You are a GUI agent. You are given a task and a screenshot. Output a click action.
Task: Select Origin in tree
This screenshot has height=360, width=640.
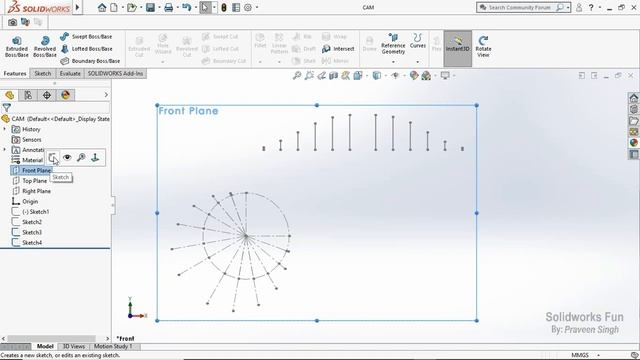click(25, 201)
